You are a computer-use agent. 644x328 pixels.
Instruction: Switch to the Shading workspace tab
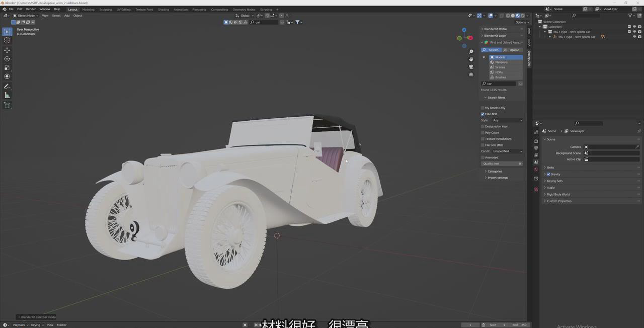tap(163, 10)
